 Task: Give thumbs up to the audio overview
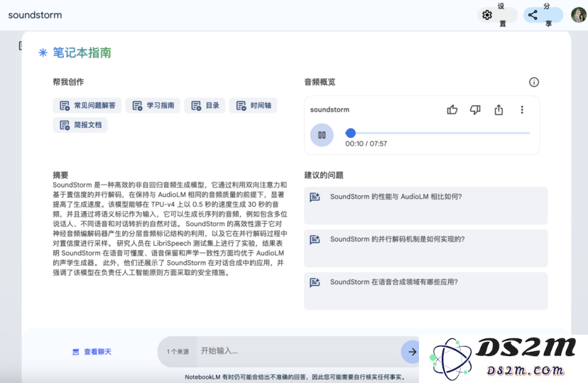[x=452, y=109]
